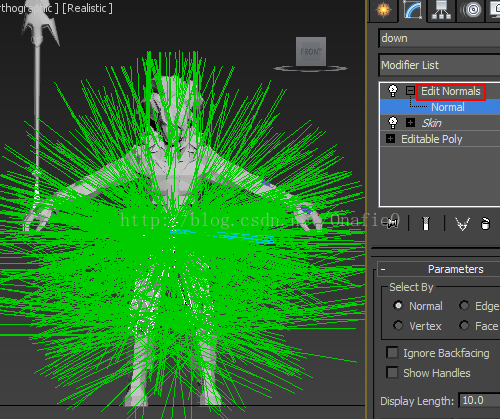
Task: Toggle Show End Result icon
Action: (426, 223)
